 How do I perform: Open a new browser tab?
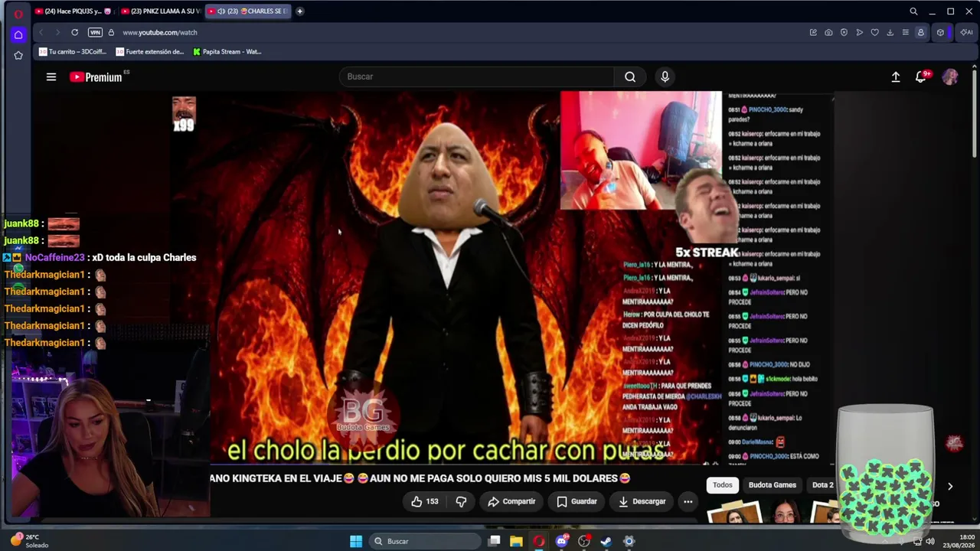pyautogui.click(x=299, y=11)
